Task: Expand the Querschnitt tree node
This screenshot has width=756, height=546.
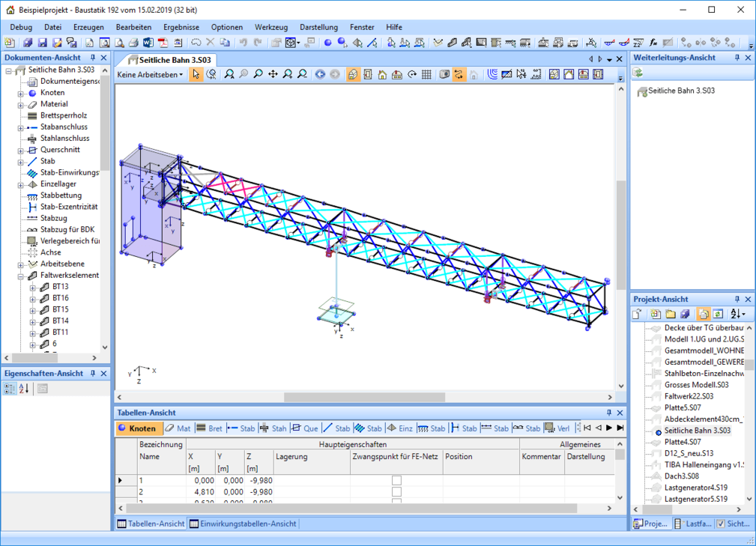Action: pyautogui.click(x=21, y=150)
